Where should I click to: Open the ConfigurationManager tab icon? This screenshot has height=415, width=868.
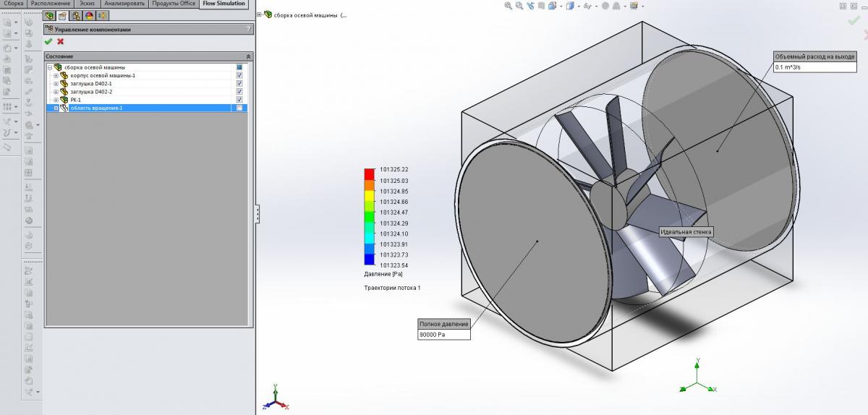click(76, 15)
